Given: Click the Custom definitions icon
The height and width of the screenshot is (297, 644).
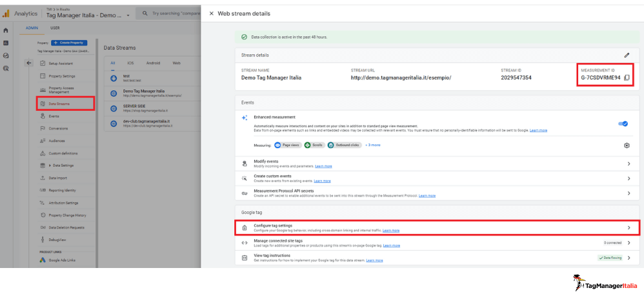Looking at the screenshot, I should click(x=43, y=153).
